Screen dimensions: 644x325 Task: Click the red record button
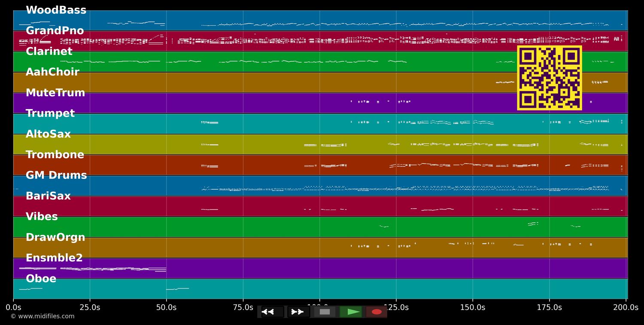[x=377, y=312]
